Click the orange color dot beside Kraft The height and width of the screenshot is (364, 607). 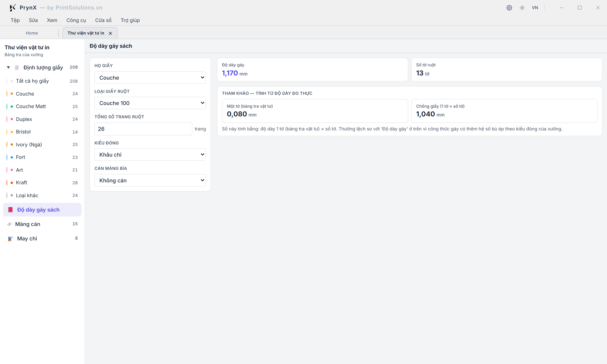click(12, 183)
